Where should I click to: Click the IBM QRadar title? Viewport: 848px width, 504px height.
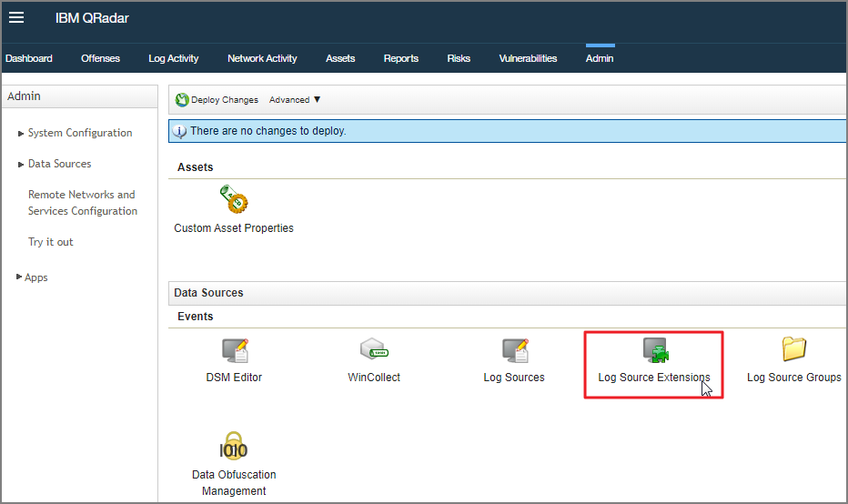tap(92, 18)
